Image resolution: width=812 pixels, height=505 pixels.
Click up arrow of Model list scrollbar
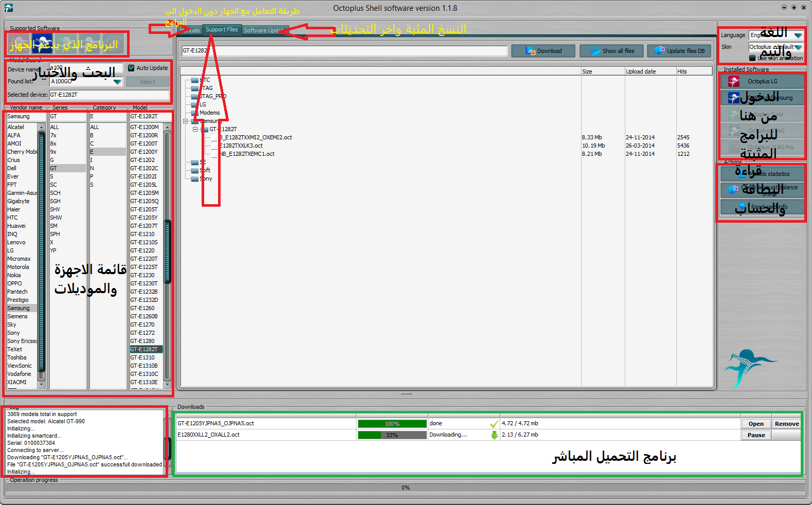coord(167,127)
